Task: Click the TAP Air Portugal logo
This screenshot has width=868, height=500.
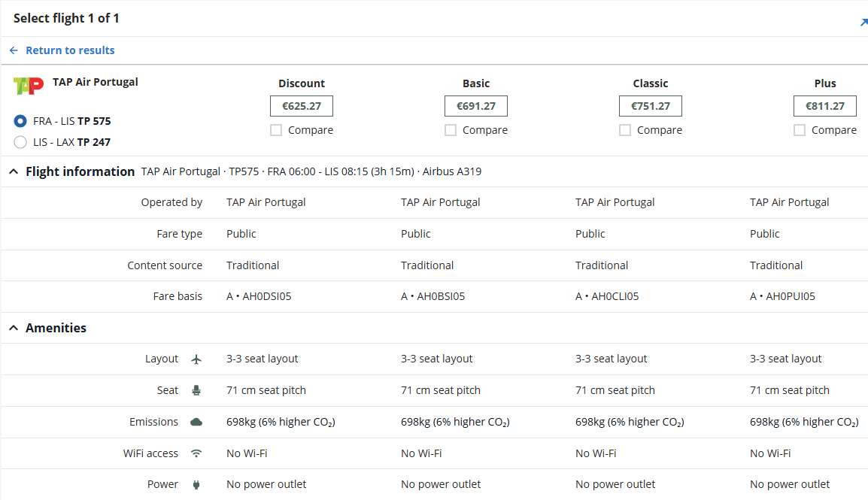Action: (x=29, y=86)
